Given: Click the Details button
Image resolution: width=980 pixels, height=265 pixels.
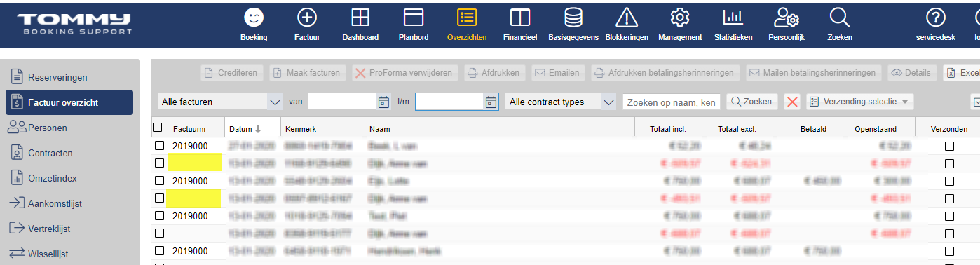Looking at the screenshot, I should (912, 72).
